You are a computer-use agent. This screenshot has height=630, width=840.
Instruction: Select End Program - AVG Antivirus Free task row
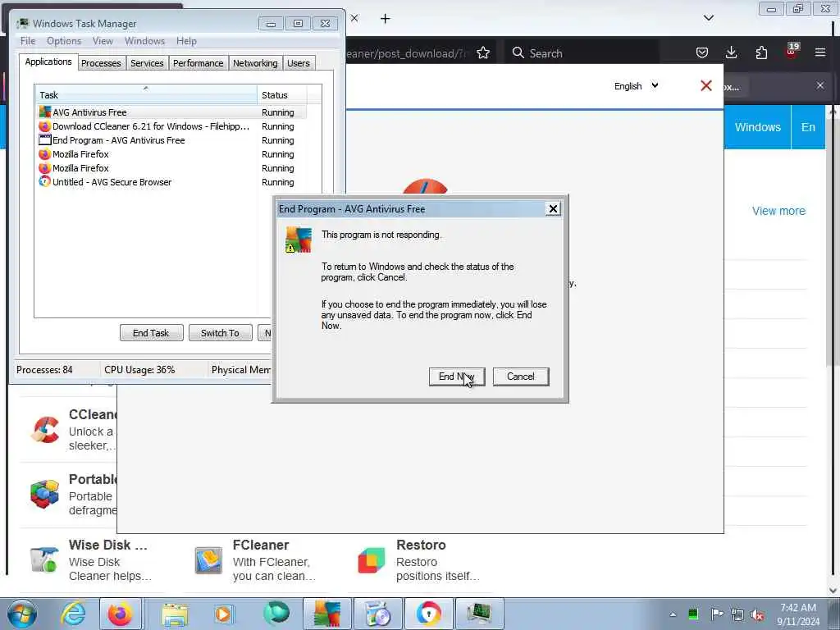(172, 140)
